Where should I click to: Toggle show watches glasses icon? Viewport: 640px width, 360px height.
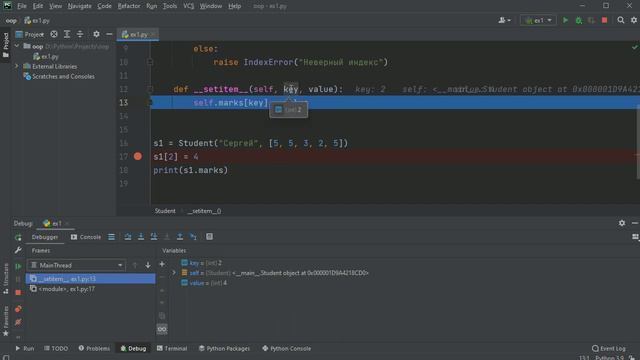click(162, 329)
